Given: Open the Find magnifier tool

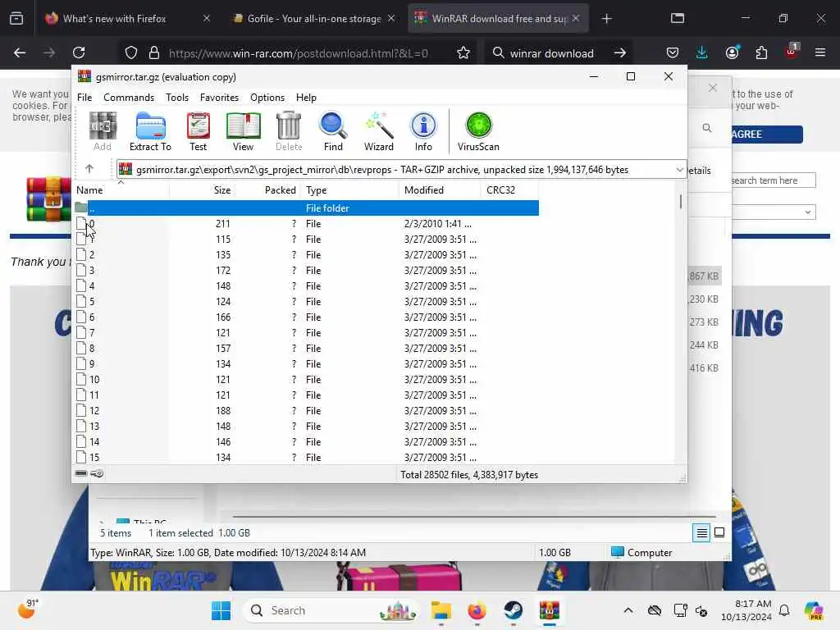Looking at the screenshot, I should [333, 131].
